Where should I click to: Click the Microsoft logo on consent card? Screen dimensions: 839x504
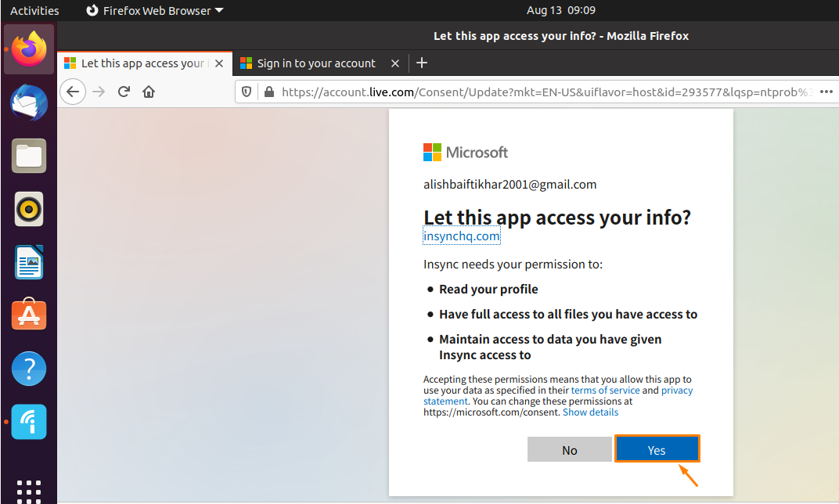(466, 153)
